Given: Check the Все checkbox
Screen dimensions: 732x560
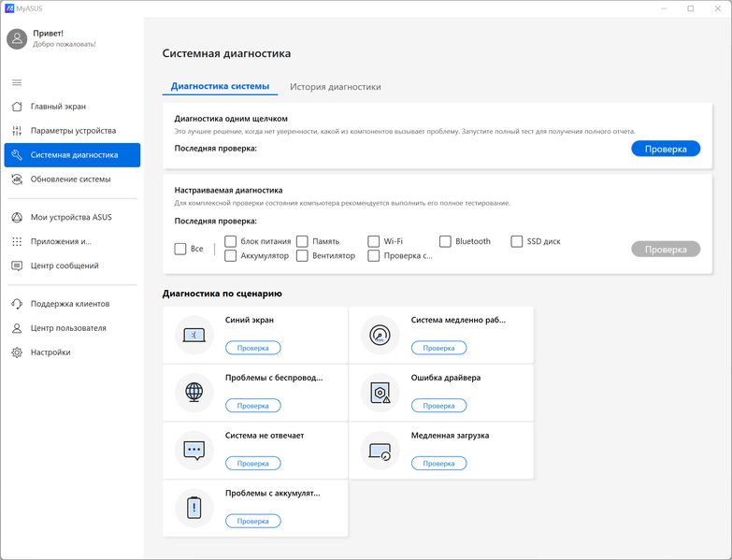Looking at the screenshot, I should (x=180, y=249).
